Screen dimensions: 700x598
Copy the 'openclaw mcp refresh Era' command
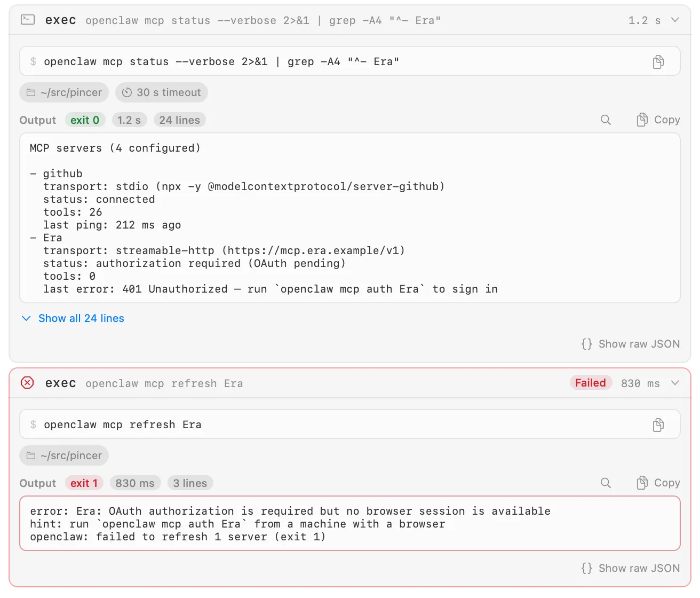point(658,425)
